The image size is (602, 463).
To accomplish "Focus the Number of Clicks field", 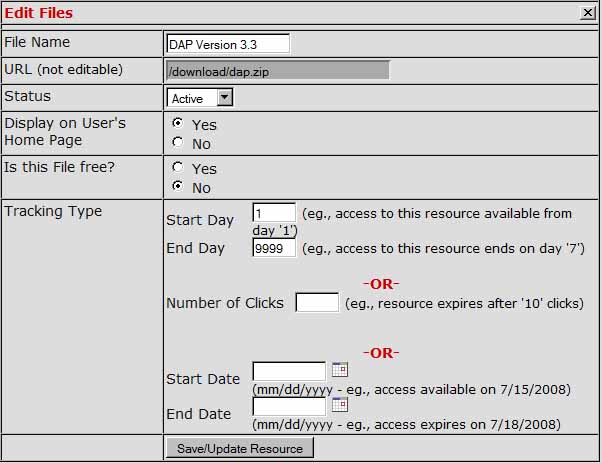I will (x=317, y=302).
